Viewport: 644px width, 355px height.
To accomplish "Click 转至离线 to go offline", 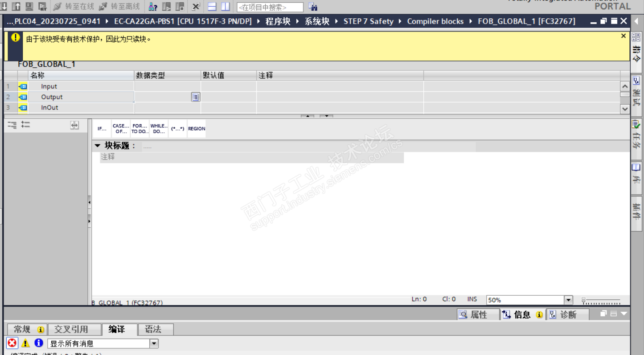I will point(119,6).
